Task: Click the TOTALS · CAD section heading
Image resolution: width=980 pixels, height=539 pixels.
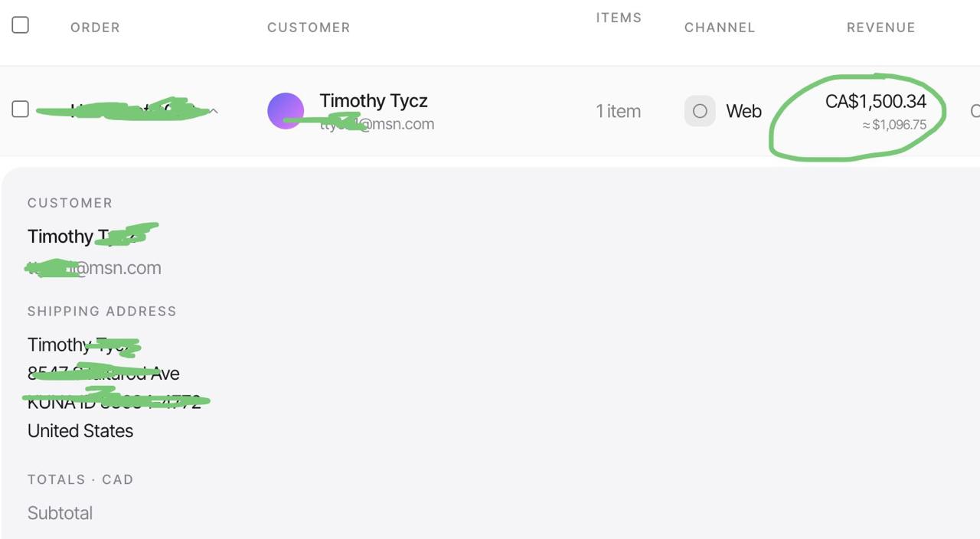Action: pos(80,480)
